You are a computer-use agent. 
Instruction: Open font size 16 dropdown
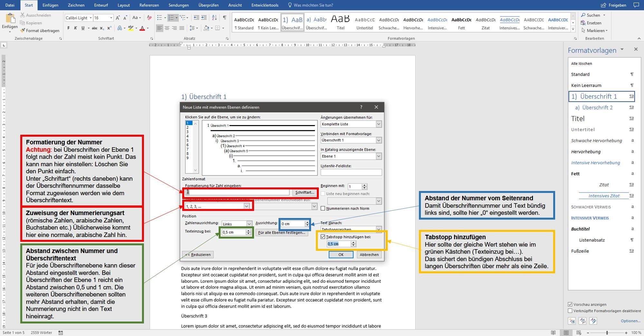coord(111,18)
